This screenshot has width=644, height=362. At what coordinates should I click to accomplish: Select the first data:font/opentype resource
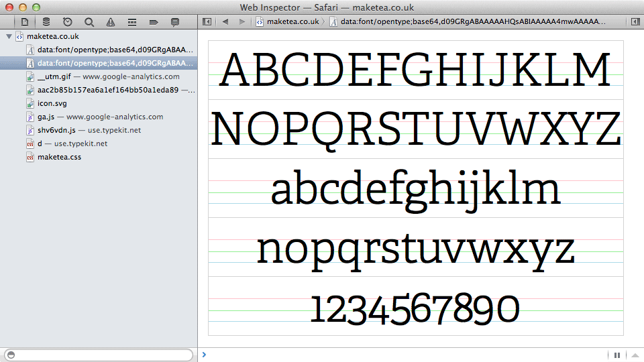click(115, 50)
